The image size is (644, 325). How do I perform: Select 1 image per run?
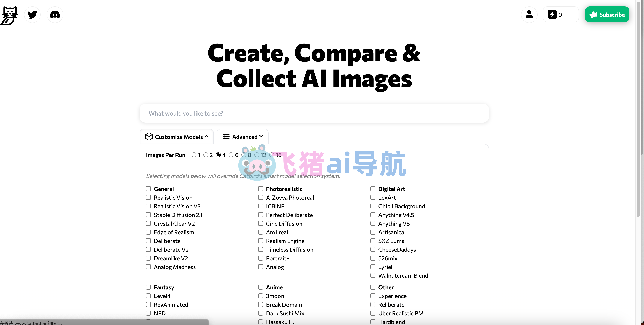coord(194,155)
